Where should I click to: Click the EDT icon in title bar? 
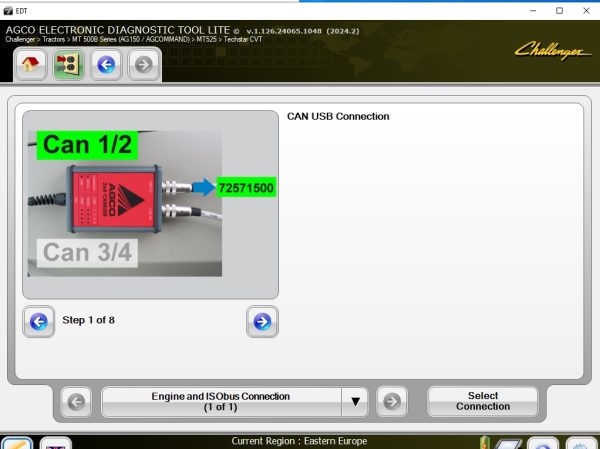coord(8,11)
